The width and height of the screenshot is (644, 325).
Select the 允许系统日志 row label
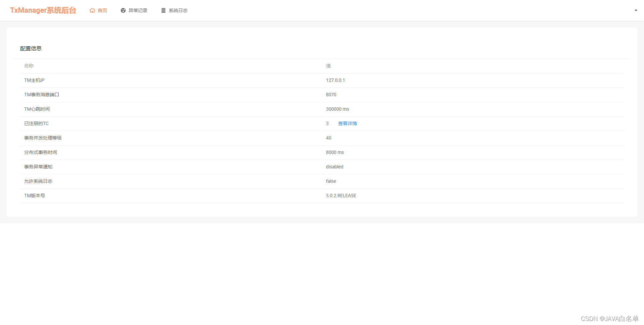click(x=38, y=181)
